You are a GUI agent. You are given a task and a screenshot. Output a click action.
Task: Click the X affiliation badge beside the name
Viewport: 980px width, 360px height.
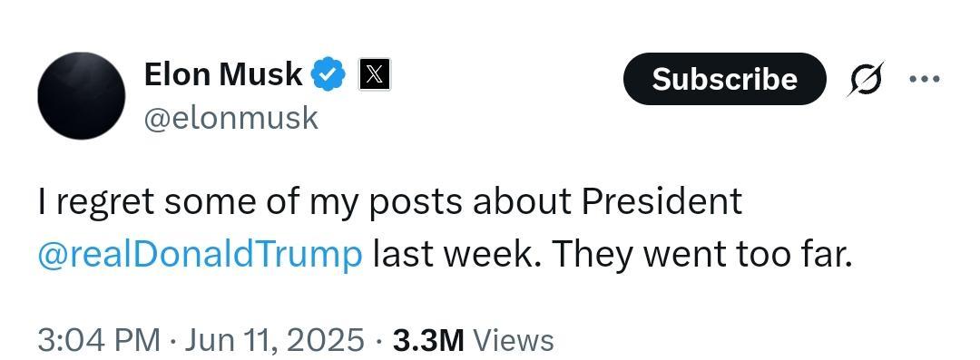pos(375,74)
